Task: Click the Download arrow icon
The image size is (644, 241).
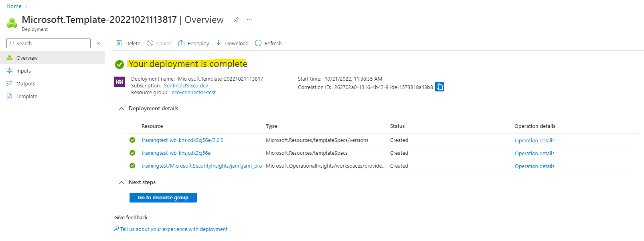Action: (219, 43)
